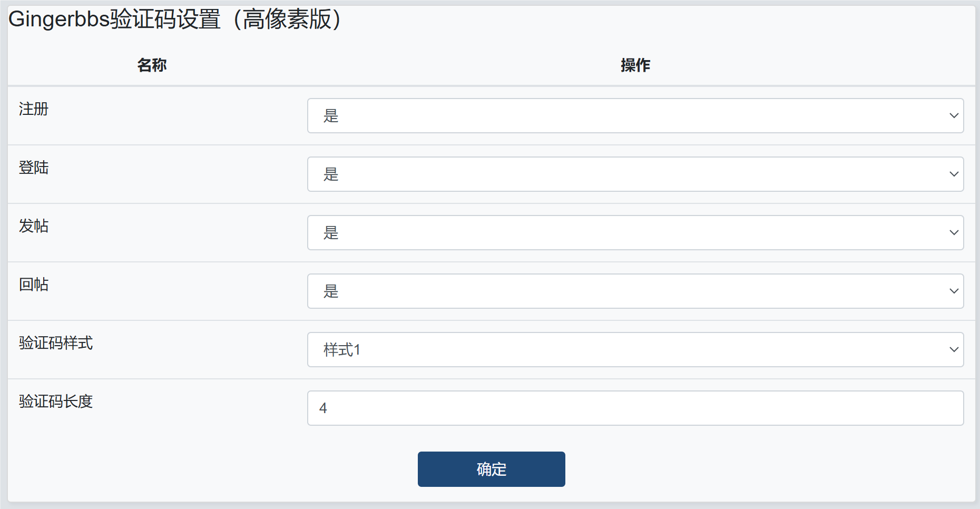Click the 登陆 row label
The width and height of the screenshot is (980, 509).
point(34,168)
